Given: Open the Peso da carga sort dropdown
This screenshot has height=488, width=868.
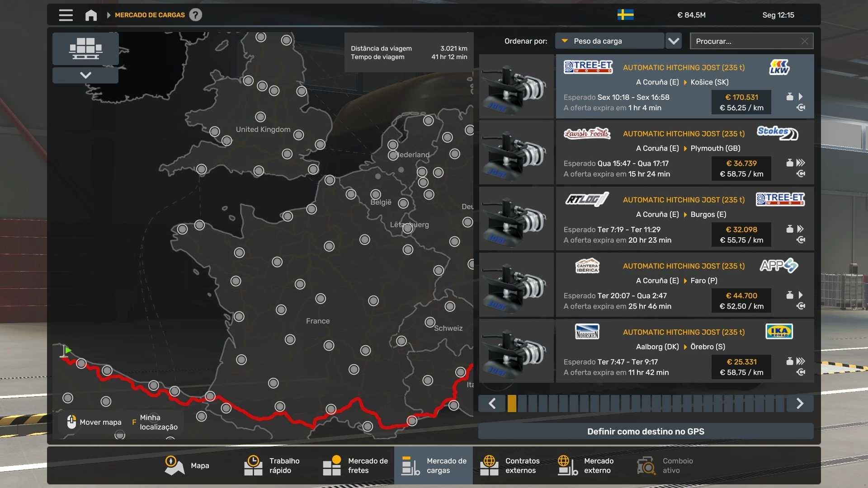Looking at the screenshot, I should (x=609, y=41).
